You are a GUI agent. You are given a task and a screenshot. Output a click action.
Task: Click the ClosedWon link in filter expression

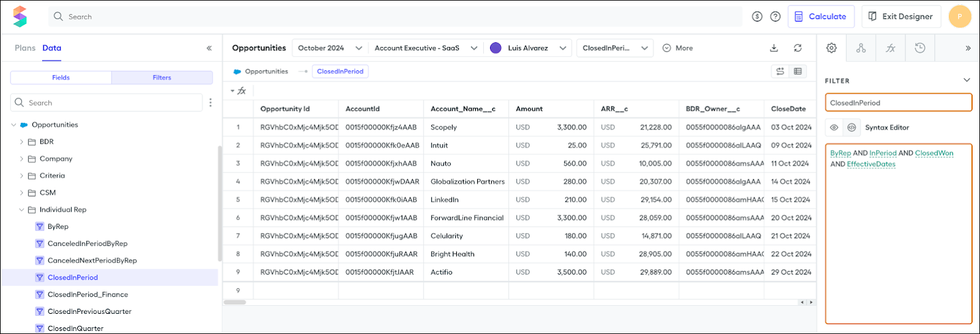(x=934, y=153)
